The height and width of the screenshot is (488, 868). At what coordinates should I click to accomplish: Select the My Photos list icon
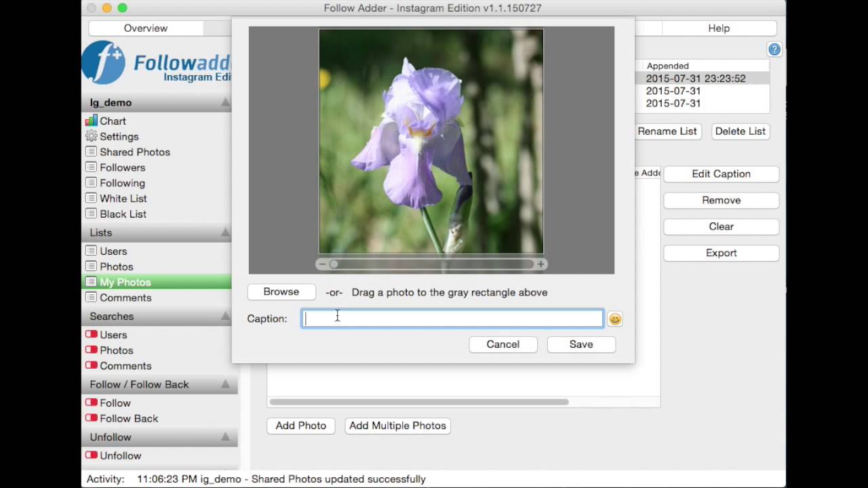click(x=91, y=282)
